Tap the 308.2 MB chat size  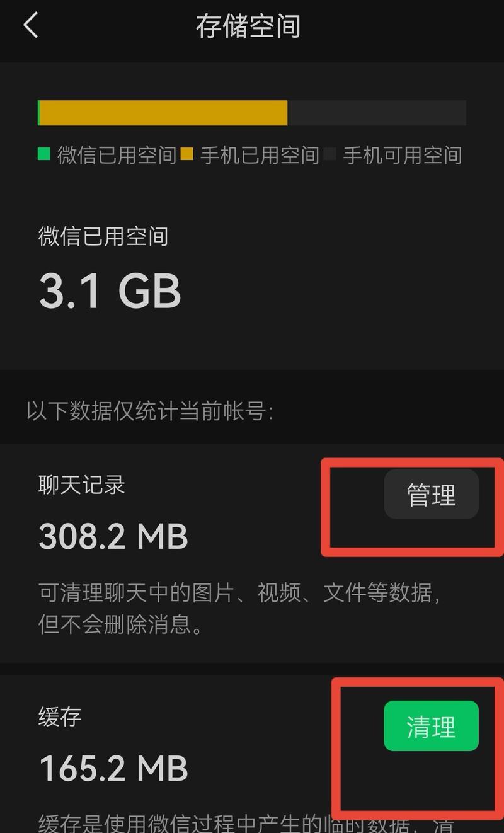pos(113,537)
